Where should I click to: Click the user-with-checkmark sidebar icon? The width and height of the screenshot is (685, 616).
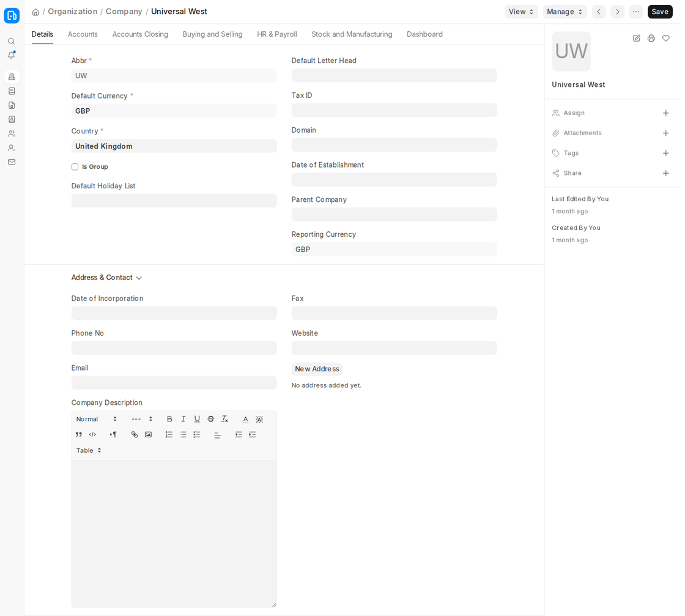click(x=12, y=148)
